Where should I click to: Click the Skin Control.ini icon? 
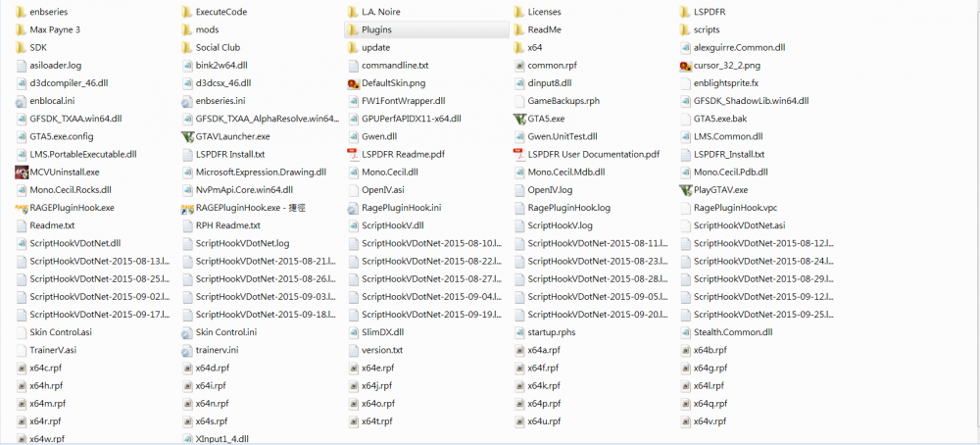pos(186,332)
